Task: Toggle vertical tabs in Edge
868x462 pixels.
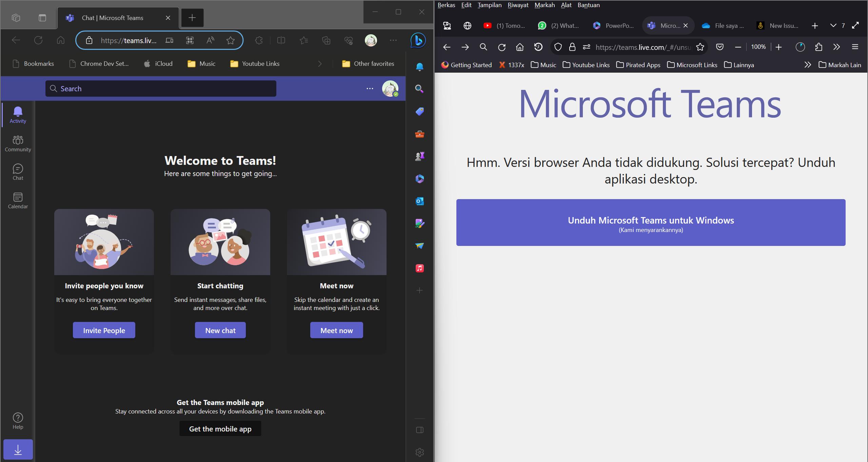Action: (42, 18)
